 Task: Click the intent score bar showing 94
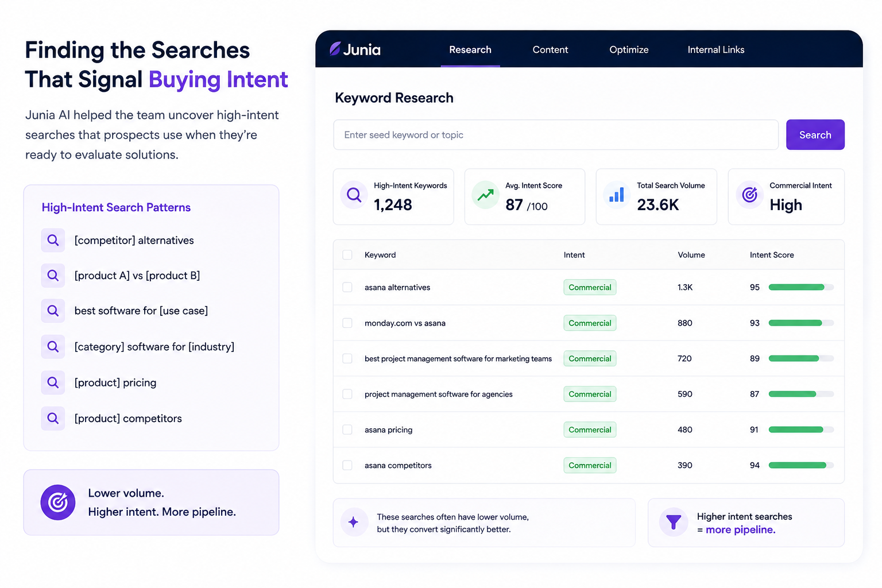click(x=801, y=465)
